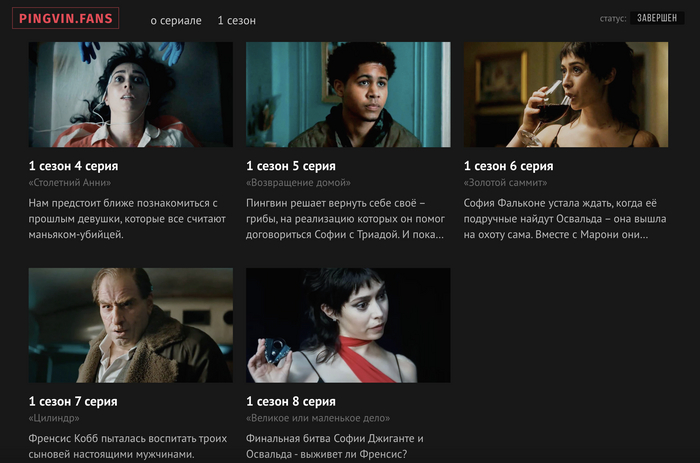Viewport: 700px width, 463px height.
Task: Open the episode 7 thumbnail image
Action: coord(131,325)
